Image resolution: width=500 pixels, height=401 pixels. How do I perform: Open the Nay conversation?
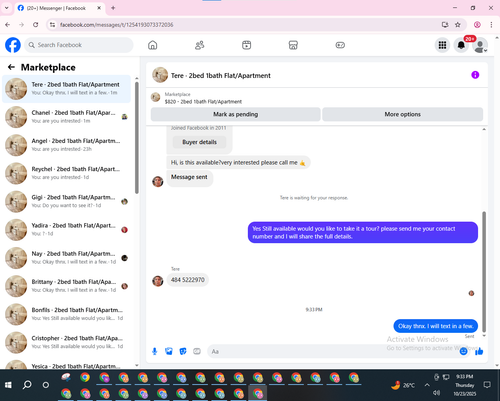tap(66, 258)
